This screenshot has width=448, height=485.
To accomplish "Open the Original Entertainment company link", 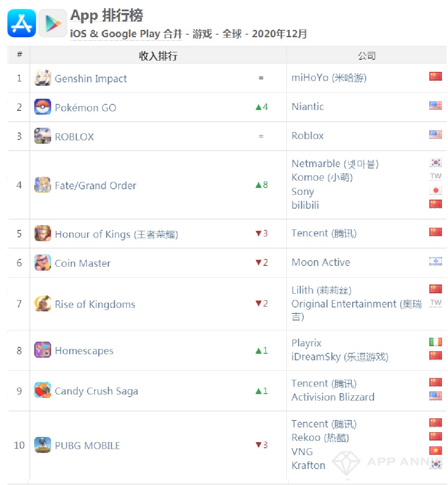I will pos(357,310).
